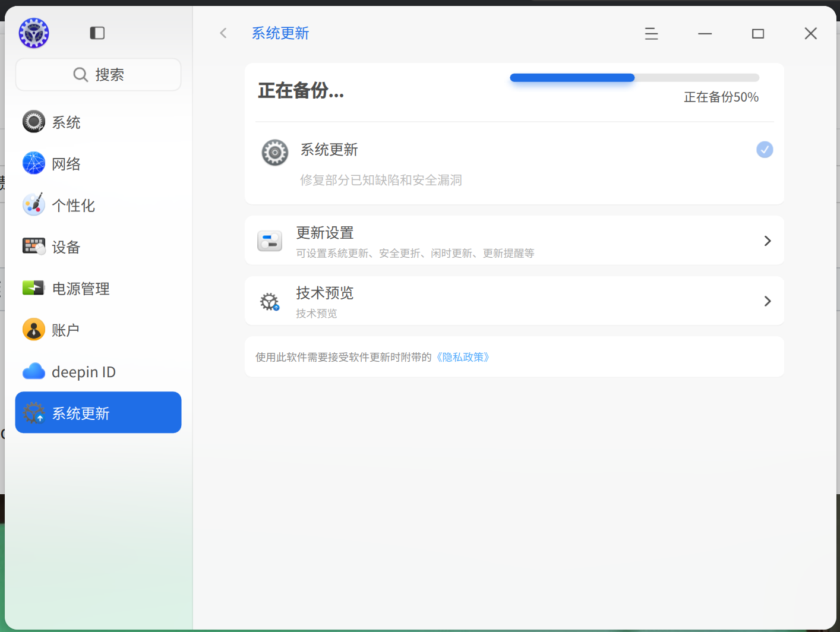Open the 网络 sidebar label

[66, 164]
